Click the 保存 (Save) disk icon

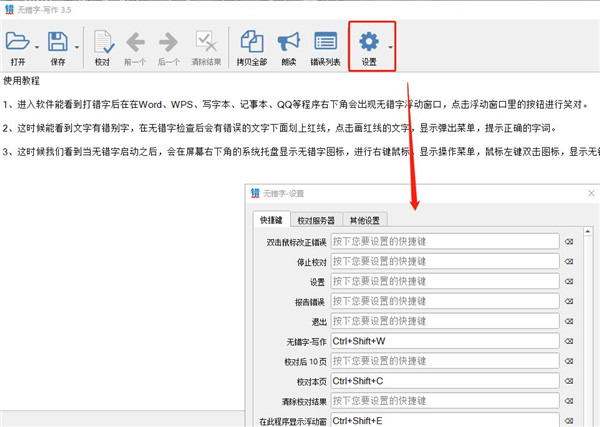[57, 41]
